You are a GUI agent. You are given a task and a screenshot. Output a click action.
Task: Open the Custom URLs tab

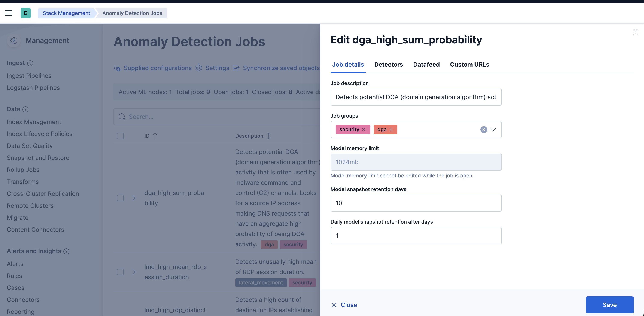click(470, 64)
